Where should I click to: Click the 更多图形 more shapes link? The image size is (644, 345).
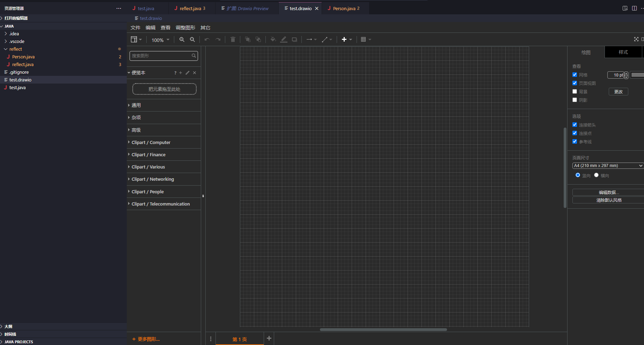[146, 339]
